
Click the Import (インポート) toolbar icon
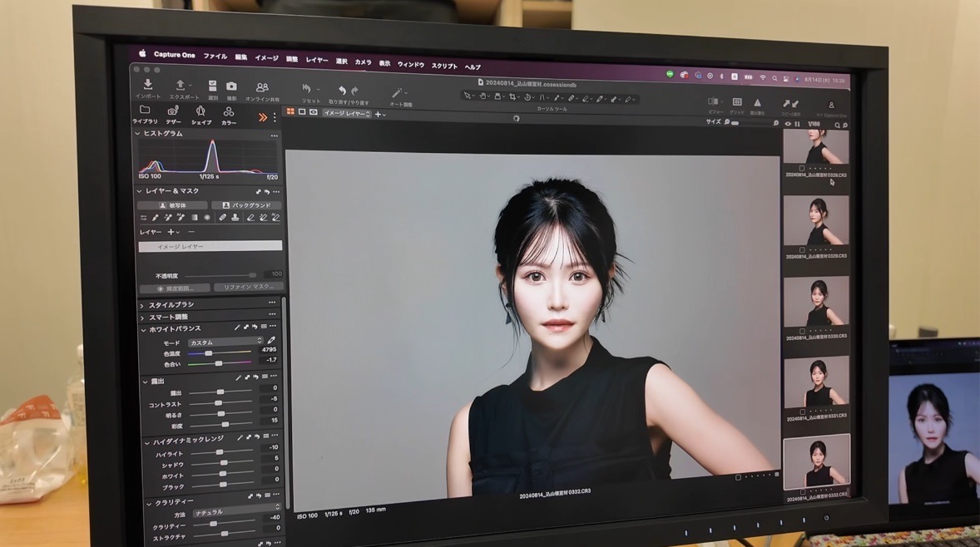147,86
